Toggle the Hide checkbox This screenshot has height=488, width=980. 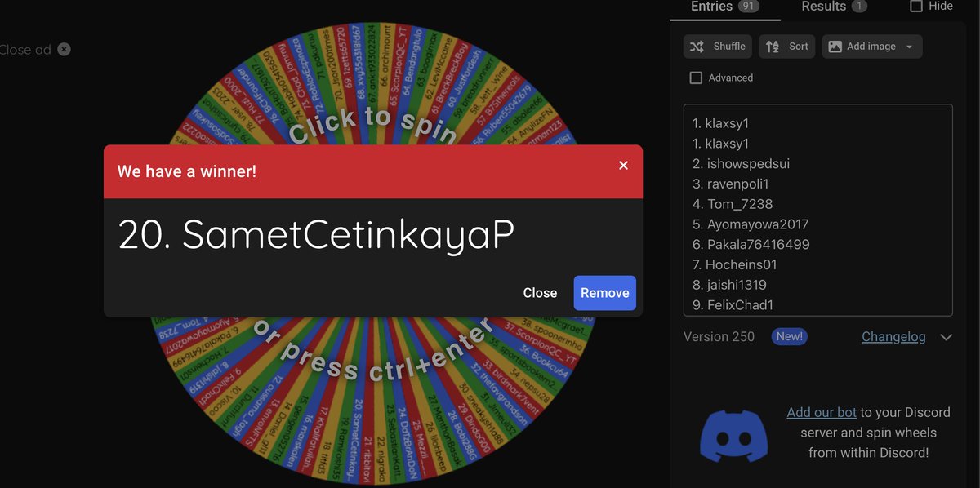916,6
